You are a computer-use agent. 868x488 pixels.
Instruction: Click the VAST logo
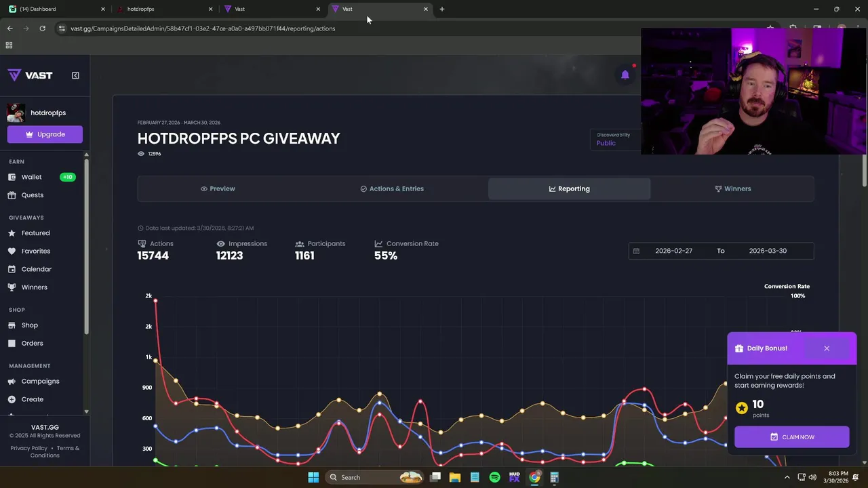click(x=30, y=75)
